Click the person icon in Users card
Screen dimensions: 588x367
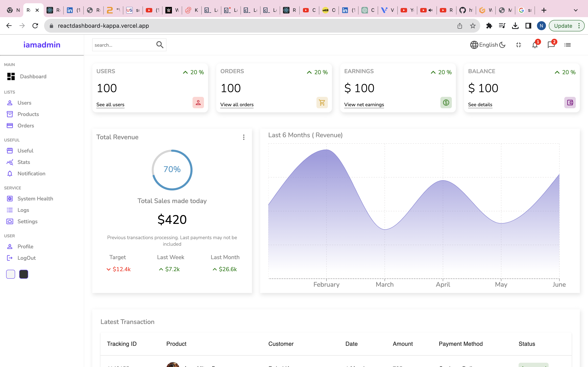click(x=198, y=103)
